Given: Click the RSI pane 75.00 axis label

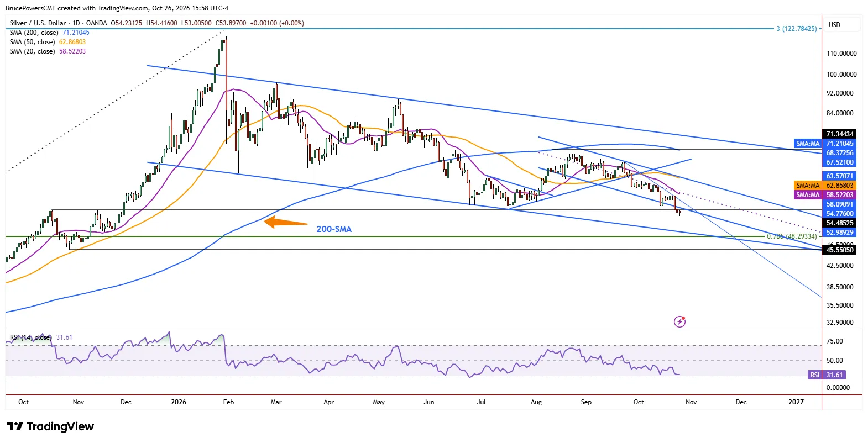Looking at the screenshot, I should [835, 341].
